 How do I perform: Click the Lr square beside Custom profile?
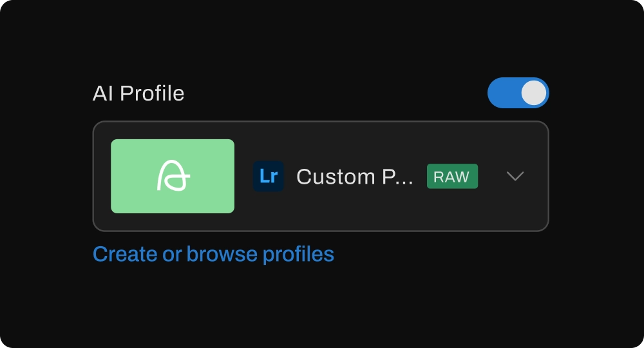pos(269,176)
